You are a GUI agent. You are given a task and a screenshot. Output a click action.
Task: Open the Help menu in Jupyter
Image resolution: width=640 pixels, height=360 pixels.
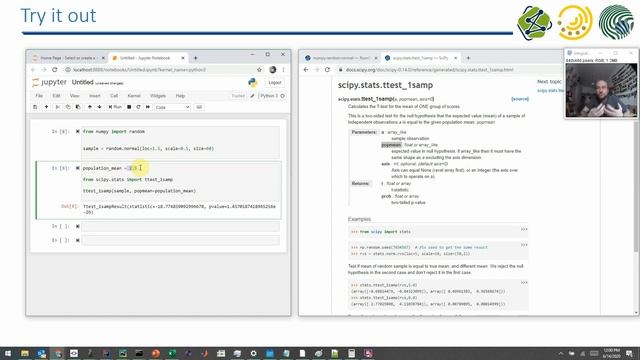pyautogui.click(x=180, y=96)
